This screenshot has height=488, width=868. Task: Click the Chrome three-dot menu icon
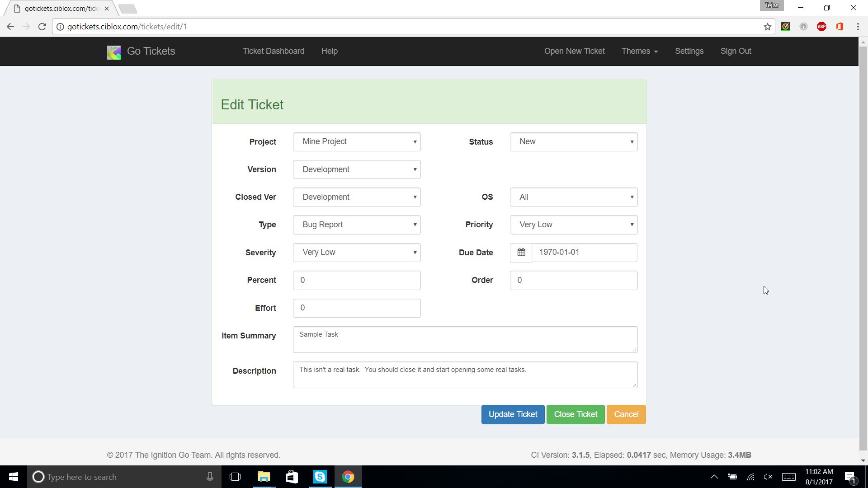click(x=858, y=27)
